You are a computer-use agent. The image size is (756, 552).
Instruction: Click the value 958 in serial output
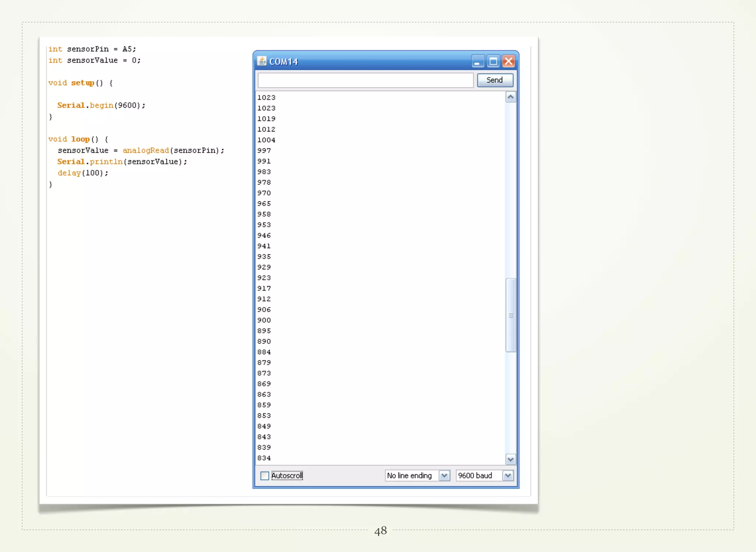point(264,214)
